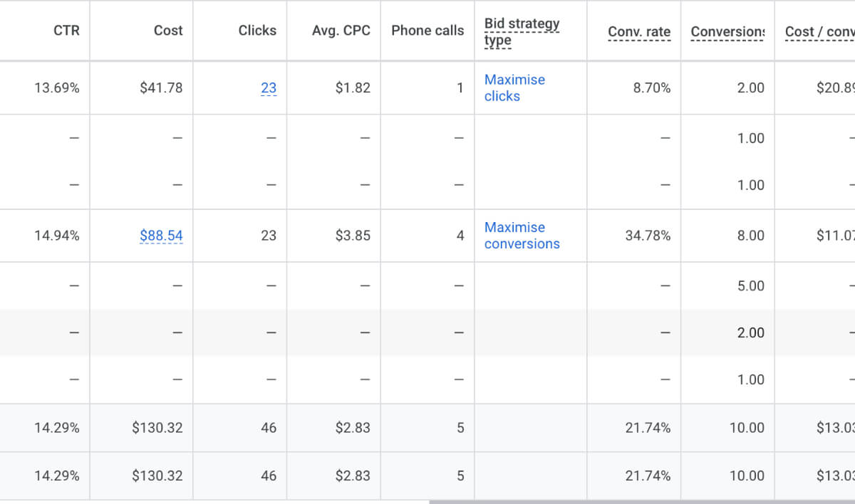Sort the table by Phone calls column
Viewport: 855px width, 504px height.
(427, 31)
